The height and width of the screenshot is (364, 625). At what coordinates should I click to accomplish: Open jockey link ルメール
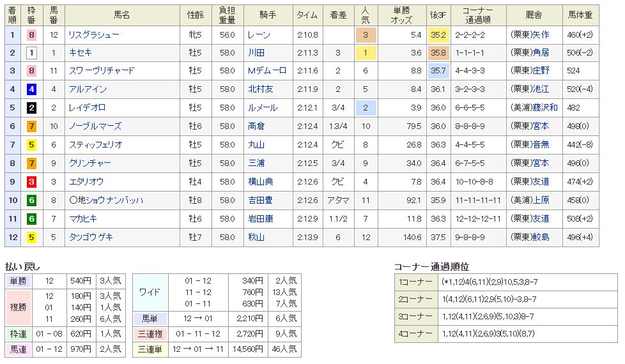click(263, 107)
